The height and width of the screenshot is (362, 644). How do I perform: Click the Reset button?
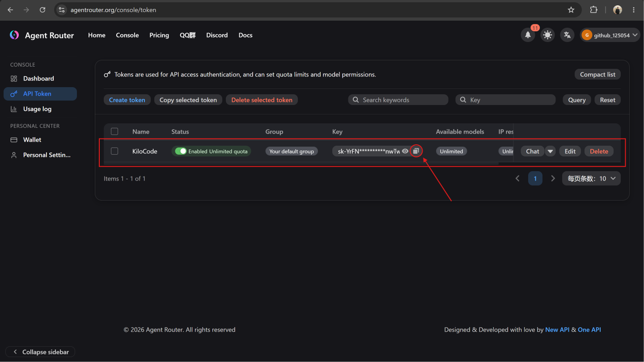point(608,100)
